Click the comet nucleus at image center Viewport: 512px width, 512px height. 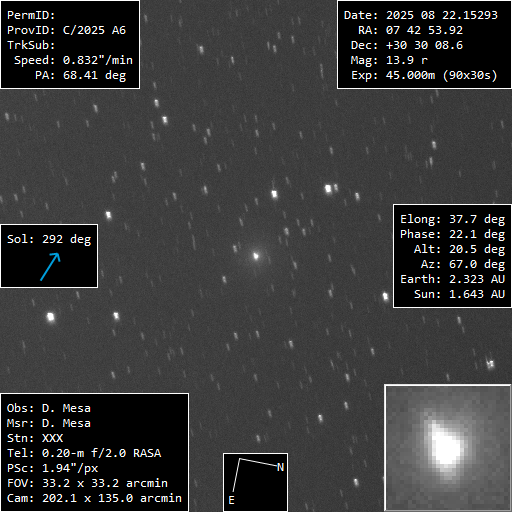point(256,256)
